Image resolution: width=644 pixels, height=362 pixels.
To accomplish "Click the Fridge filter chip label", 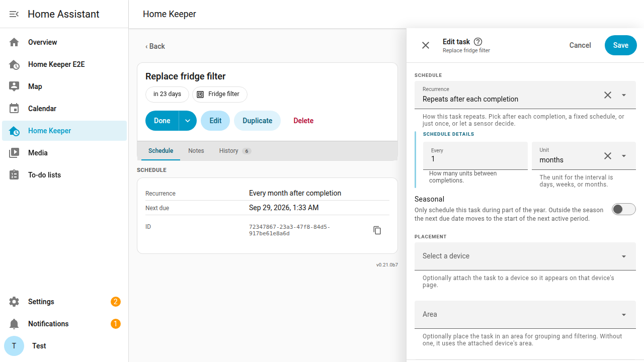I will [x=224, y=94].
